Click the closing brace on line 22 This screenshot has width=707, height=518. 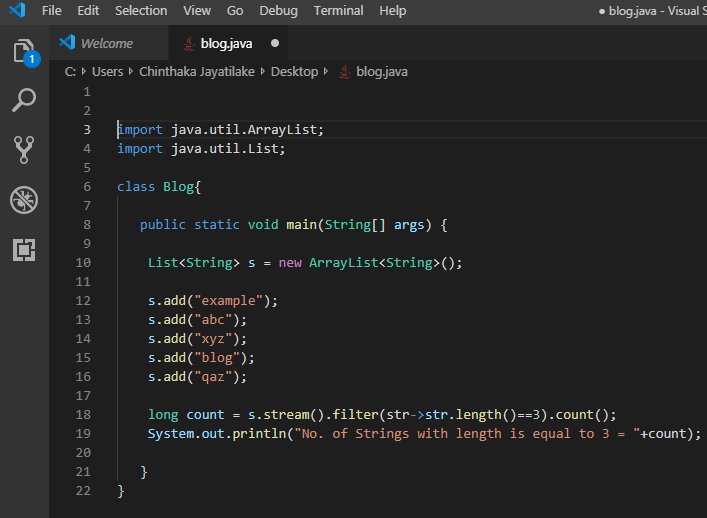121,491
